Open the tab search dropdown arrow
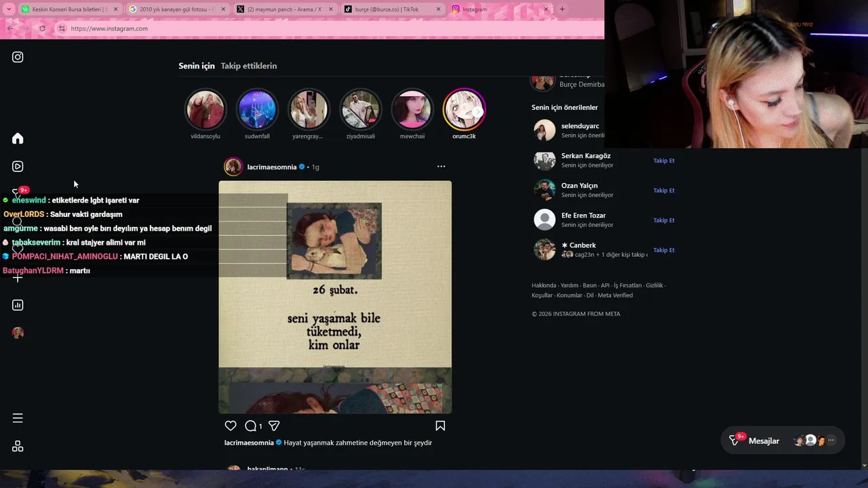This screenshot has width=868, height=488. click(x=8, y=9)
